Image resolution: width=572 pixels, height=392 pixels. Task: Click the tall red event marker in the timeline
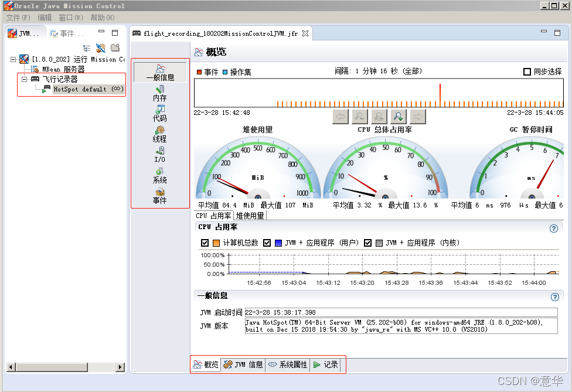click(440, 95)
